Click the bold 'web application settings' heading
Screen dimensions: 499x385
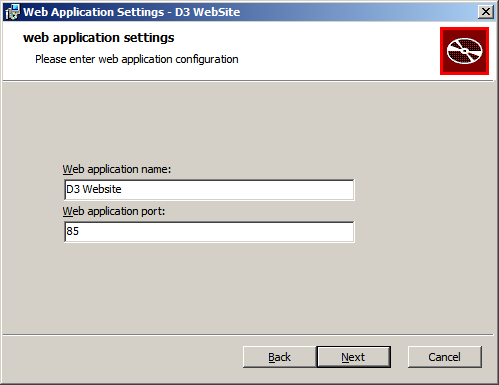click(99, 38)
